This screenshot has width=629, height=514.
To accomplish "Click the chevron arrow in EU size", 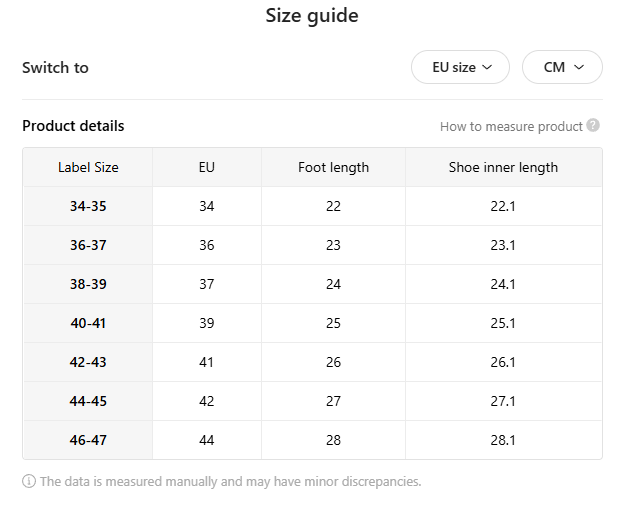I will (487, 67).
